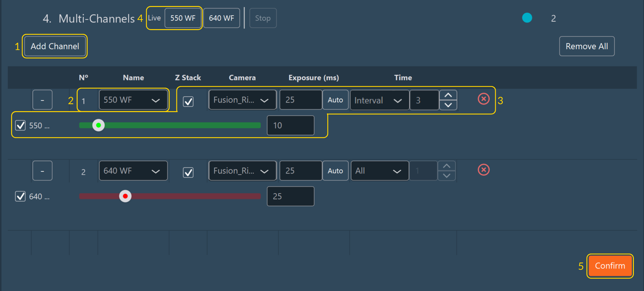Click the cyan status indicator circle
The image size is (644, 291).
click(x=527, y=18)
